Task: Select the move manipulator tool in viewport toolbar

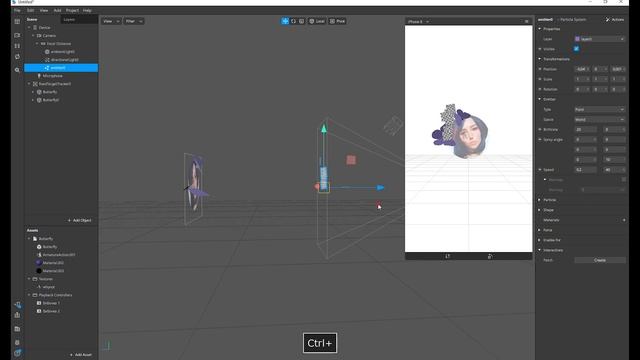Action: coord(285,21)
